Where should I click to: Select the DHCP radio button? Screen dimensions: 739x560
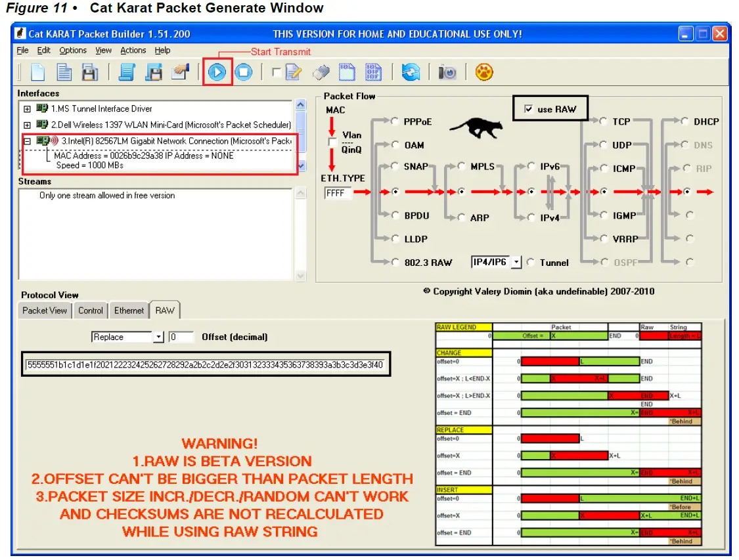pos(684,121)
